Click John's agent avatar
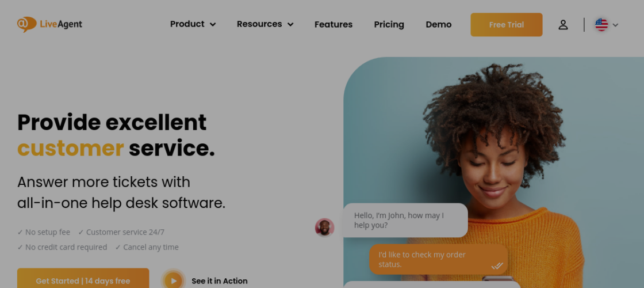The height and width of the screenshot is (288, 644). point(324,228)
